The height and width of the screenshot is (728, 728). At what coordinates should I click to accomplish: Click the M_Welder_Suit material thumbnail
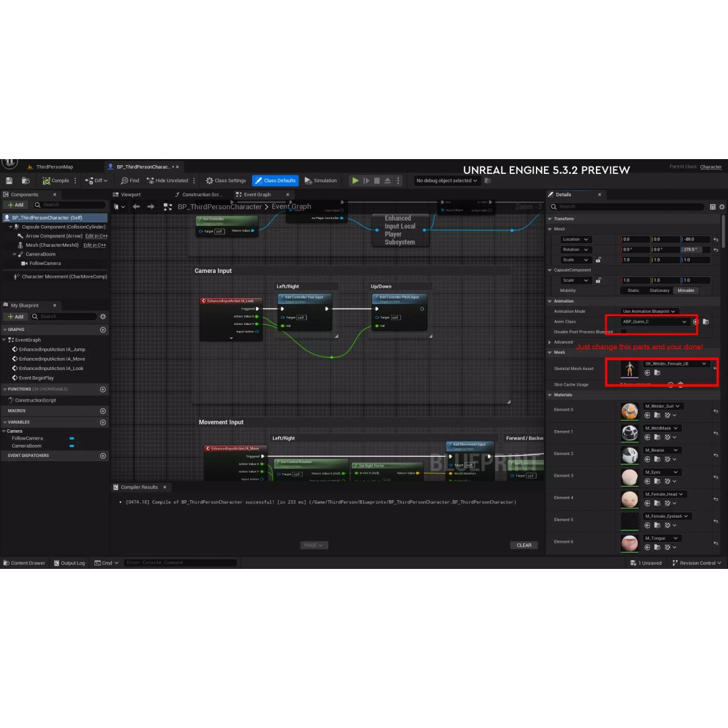tap(630, 411)
